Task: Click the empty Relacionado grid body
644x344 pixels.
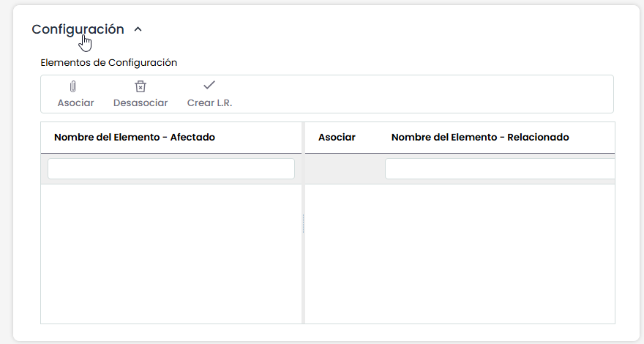Action: coord(460,253)
